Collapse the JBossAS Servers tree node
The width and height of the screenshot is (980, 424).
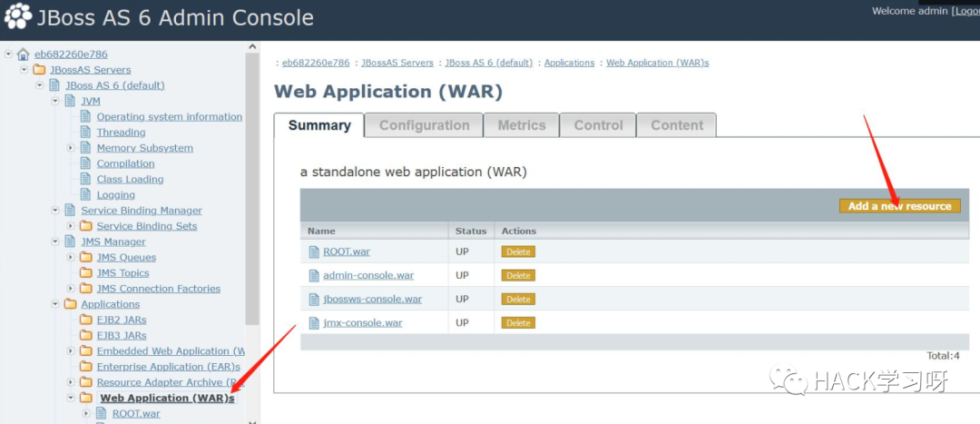pos(24,69)
